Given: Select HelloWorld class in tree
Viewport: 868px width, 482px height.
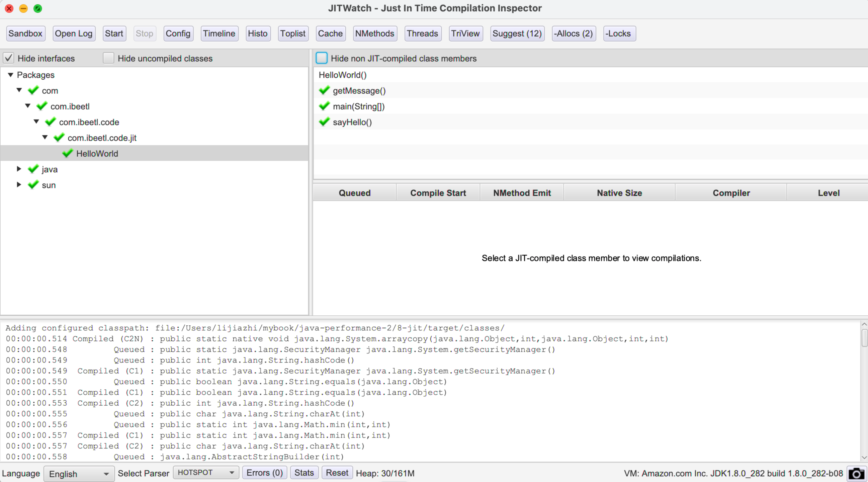Looking at the screenshot, I should pos(154,153).
